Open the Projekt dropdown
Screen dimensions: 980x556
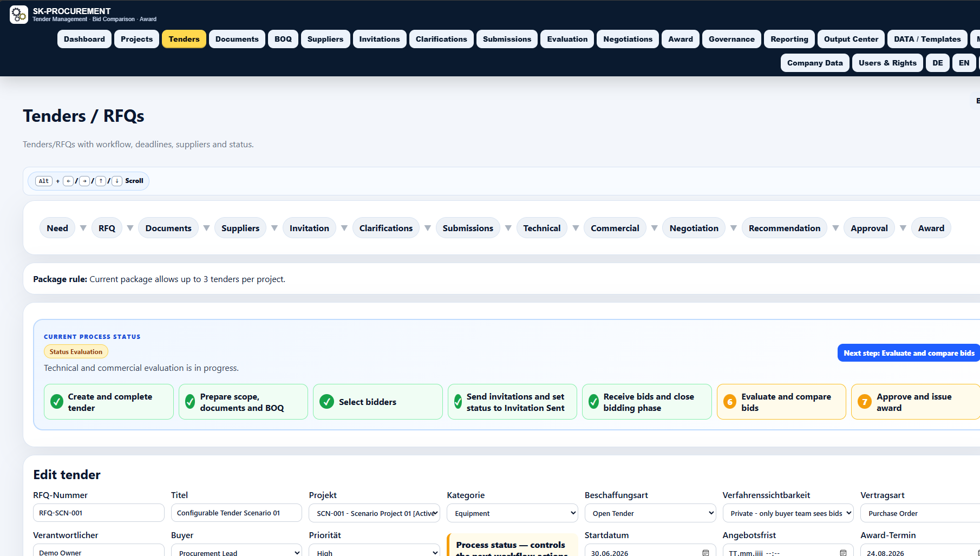(374, 513)
